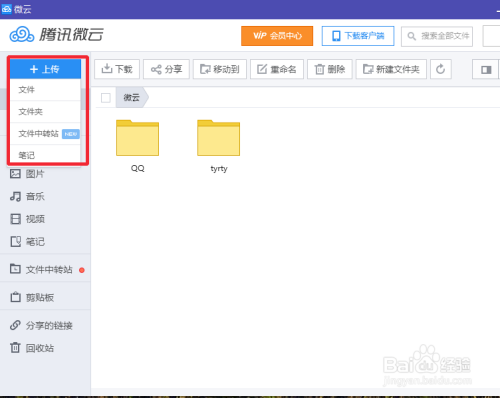The width and height of the screenshot is (500, 398).
Task: Click the QQ folder name
Action: tap(138, 168)
